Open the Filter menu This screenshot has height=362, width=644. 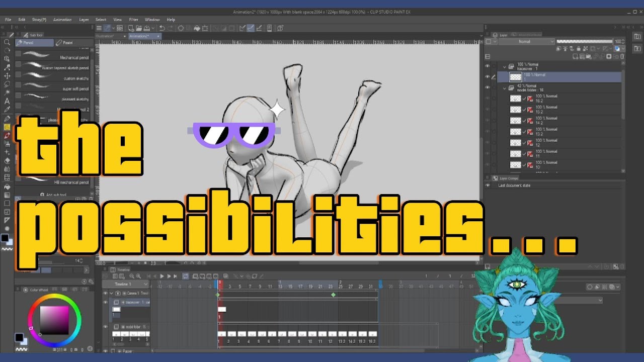(133, 20)
